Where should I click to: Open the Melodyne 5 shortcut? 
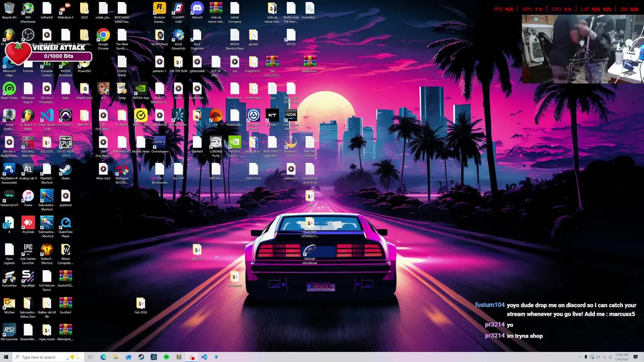pos(65,11)
